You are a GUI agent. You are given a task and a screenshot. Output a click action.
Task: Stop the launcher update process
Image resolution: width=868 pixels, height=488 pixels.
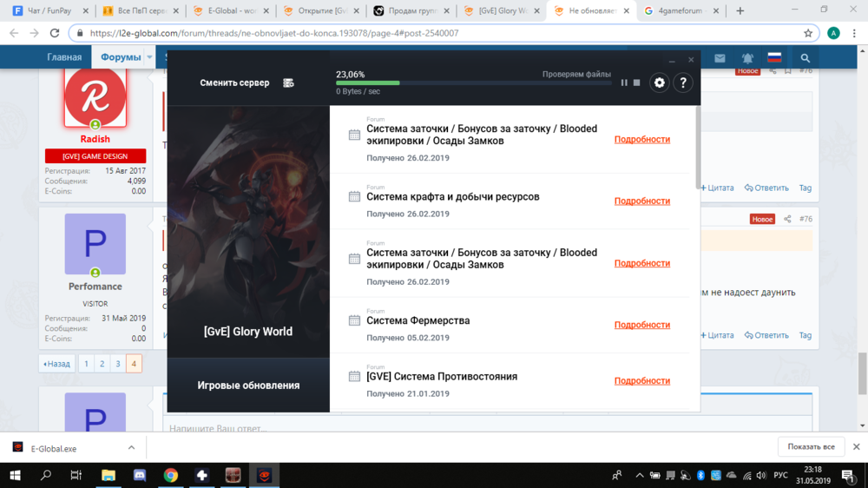pos(636,82)
